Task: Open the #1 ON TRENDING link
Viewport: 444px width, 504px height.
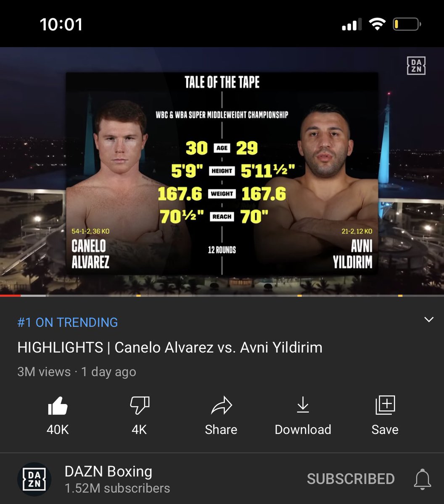Action: click(x=68, y=322)
